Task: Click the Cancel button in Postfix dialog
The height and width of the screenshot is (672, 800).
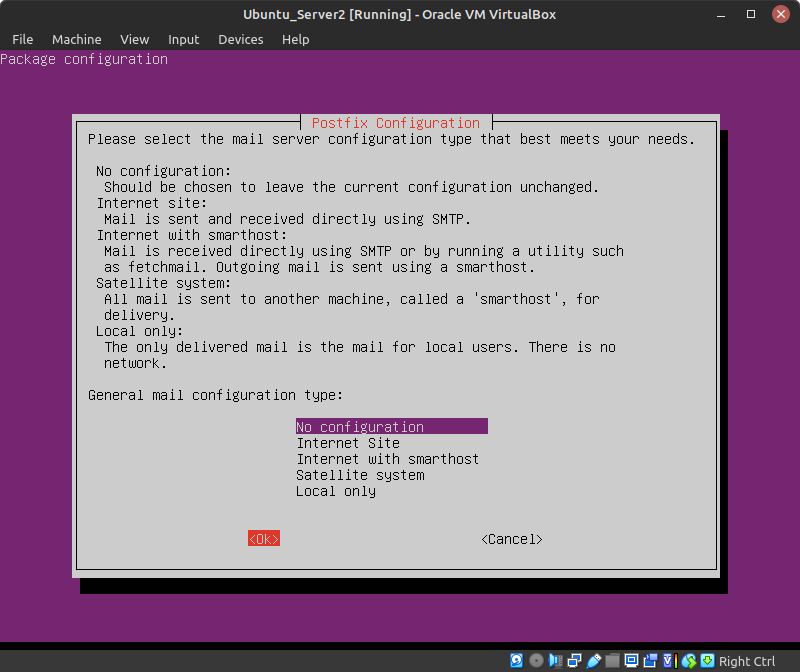Action: (512, 539)
